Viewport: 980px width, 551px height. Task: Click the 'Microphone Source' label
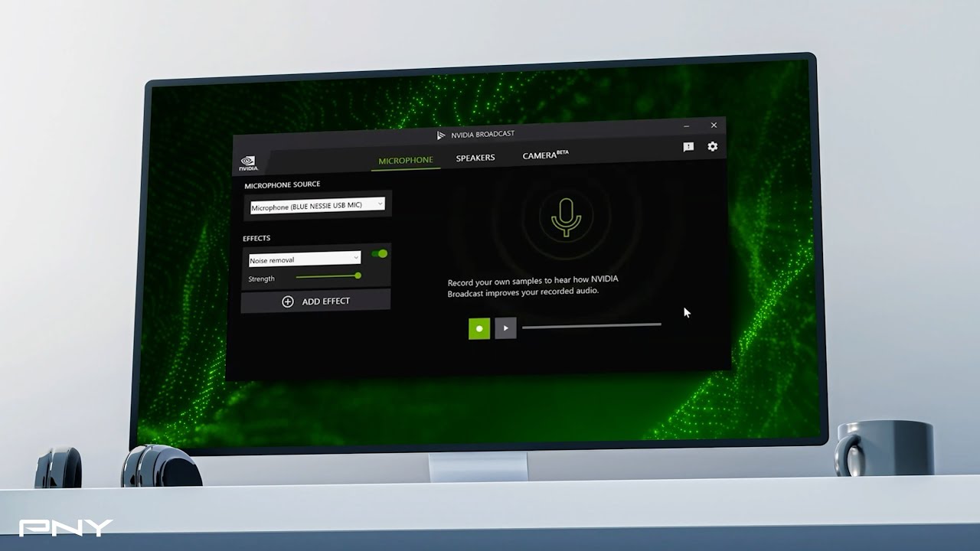pos(283,184)
